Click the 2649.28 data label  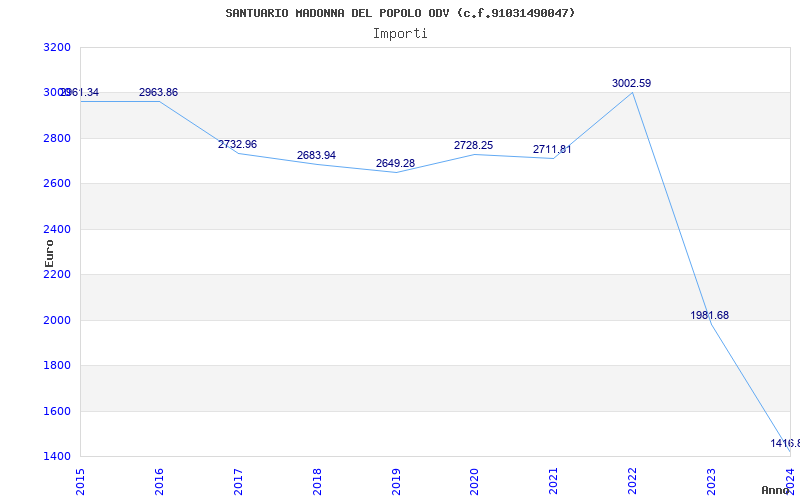[x=395, y=163]
